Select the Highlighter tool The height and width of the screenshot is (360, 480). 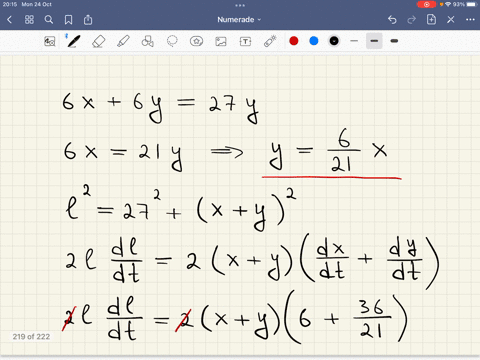point(123,41)
